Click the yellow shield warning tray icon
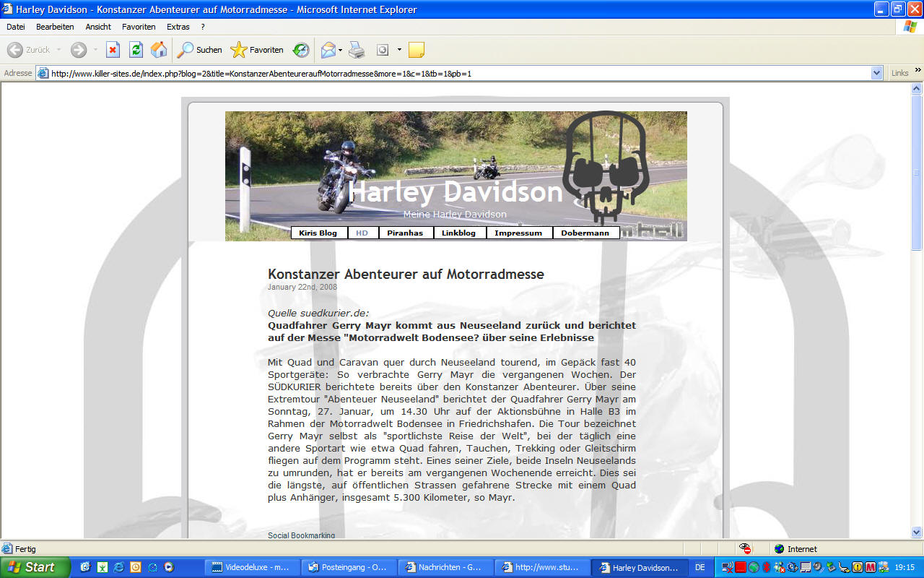This screenshot has width=924, height=578. click(858, 567)
